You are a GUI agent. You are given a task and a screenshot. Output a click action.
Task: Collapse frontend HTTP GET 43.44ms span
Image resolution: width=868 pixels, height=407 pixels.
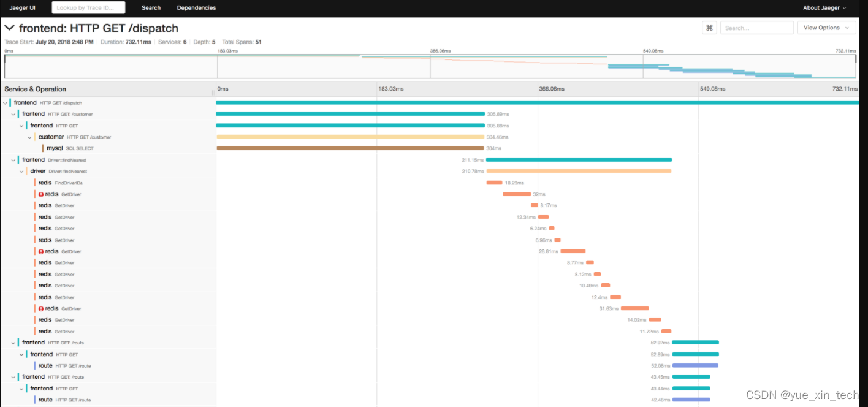21,389
